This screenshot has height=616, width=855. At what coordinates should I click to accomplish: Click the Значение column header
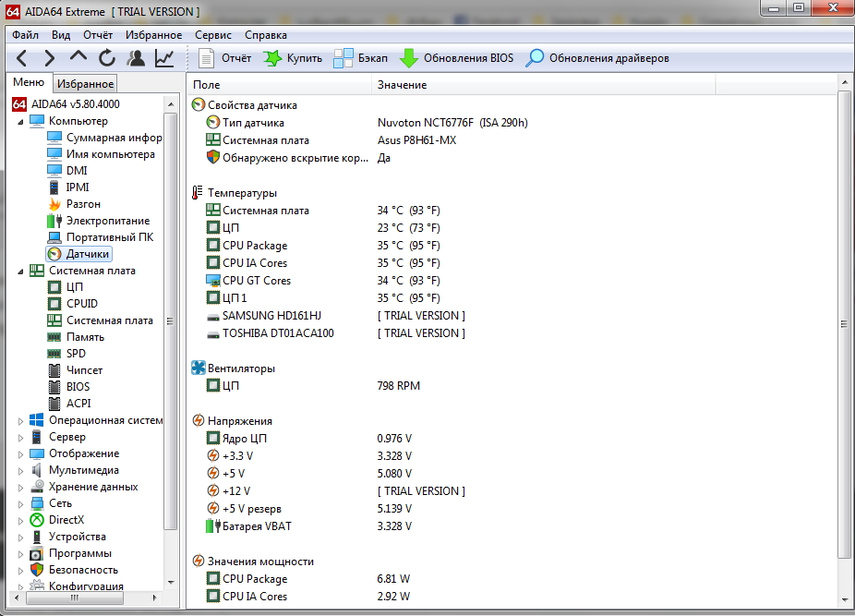(403, 85)
